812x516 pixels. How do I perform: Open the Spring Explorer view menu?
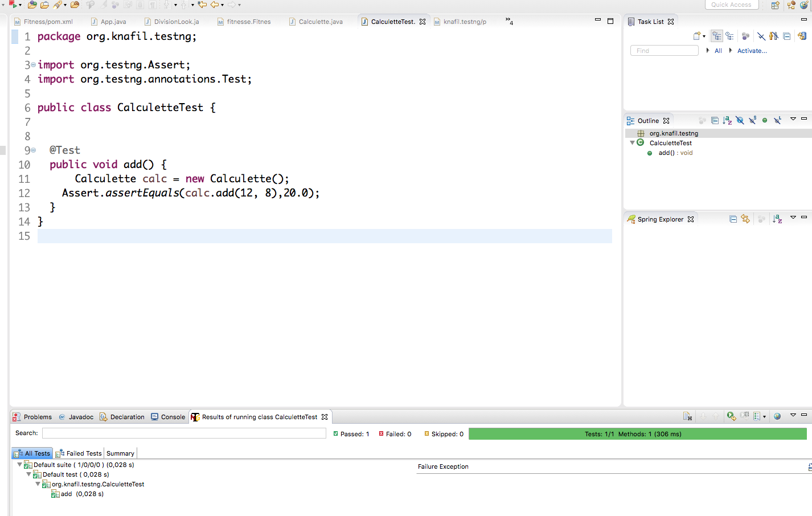pos(793,218)
